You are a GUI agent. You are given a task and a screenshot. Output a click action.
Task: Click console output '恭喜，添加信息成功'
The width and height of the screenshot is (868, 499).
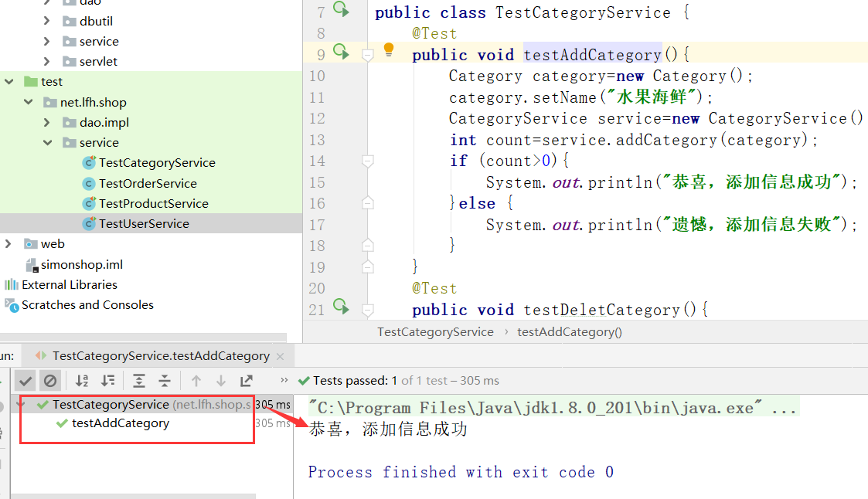(x=388, y=429)
